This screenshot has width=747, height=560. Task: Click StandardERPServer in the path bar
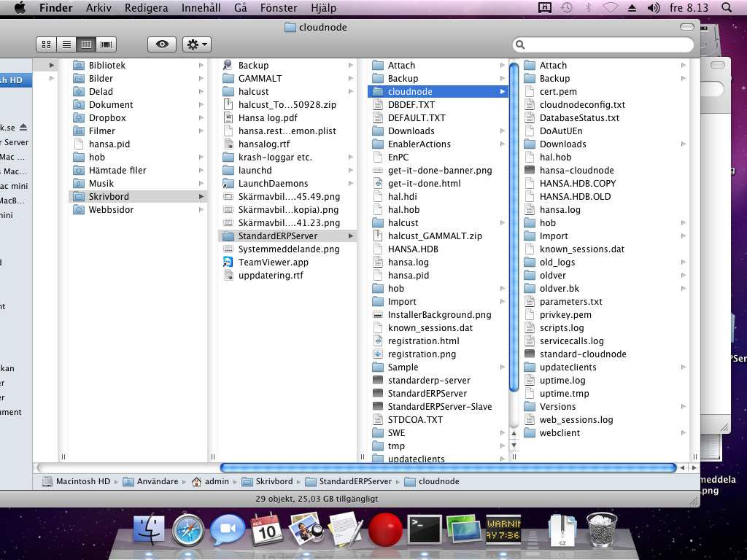[348, 481]
